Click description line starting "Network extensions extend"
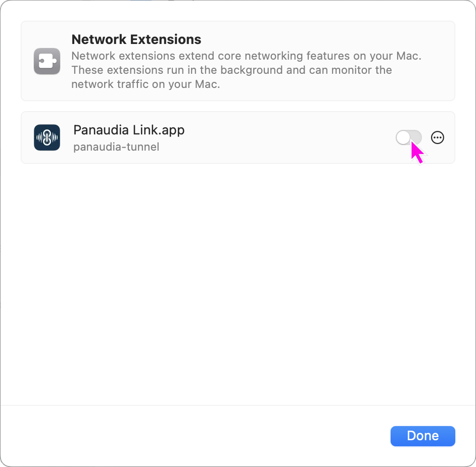 pos(246,56)
